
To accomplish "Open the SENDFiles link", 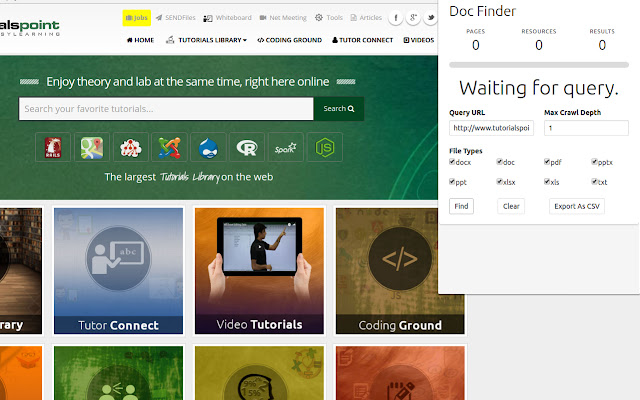I will tap(176, 18).
